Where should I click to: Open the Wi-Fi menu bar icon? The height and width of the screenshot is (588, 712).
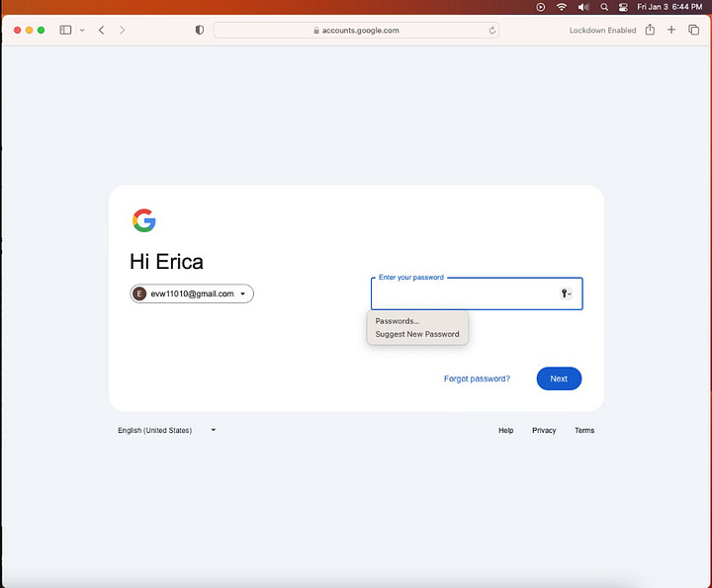coord(562,7)
